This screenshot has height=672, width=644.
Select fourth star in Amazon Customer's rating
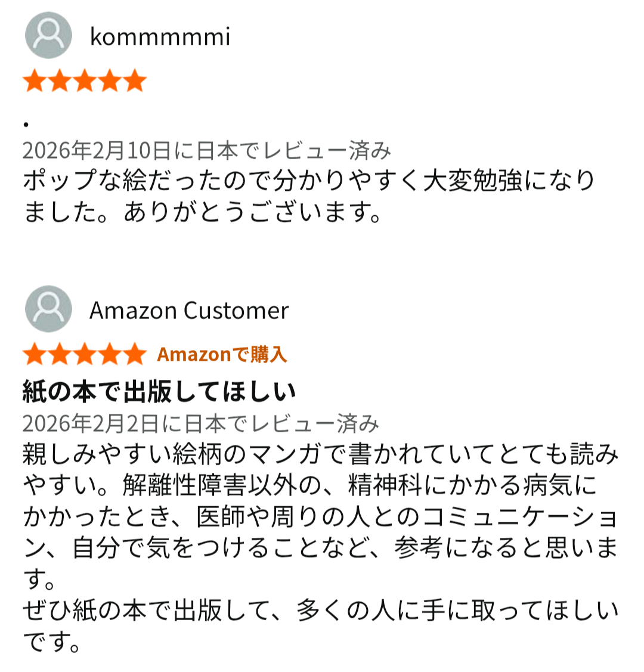110,354
